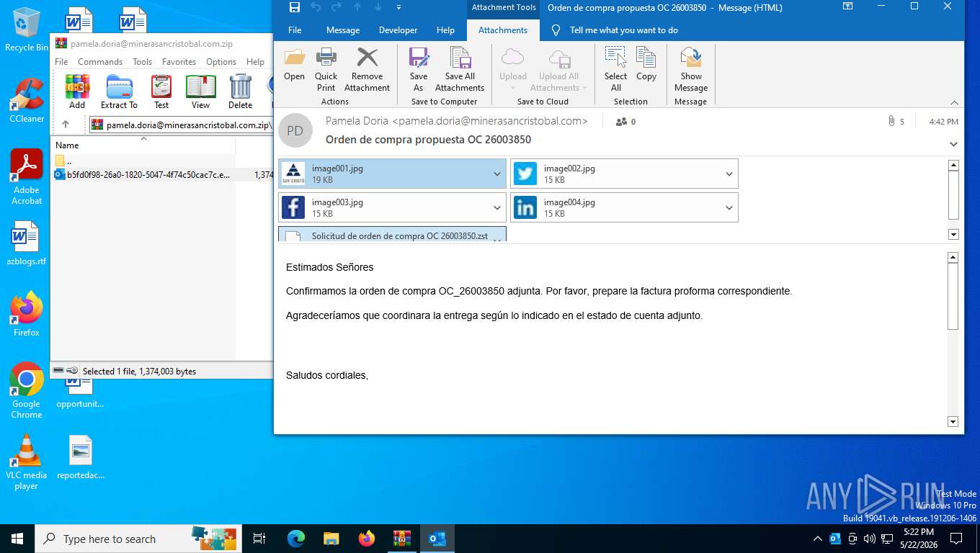Click Quick Print in Actions group
980x553 pixels.
[x=326, y=70]
